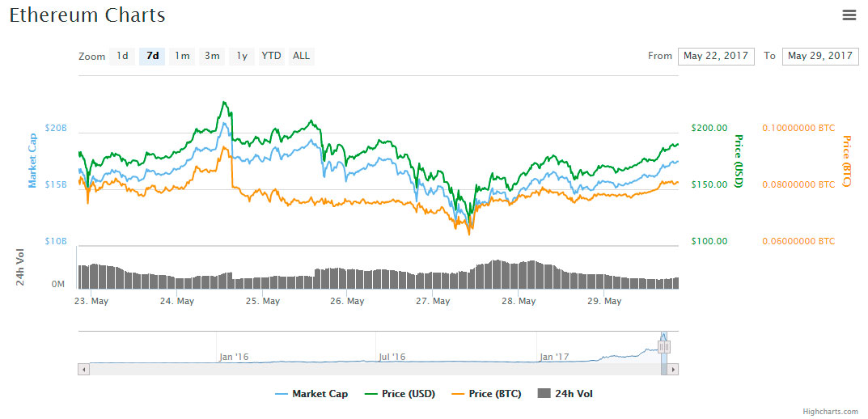Click Jan '16 in the navigator

233,357
